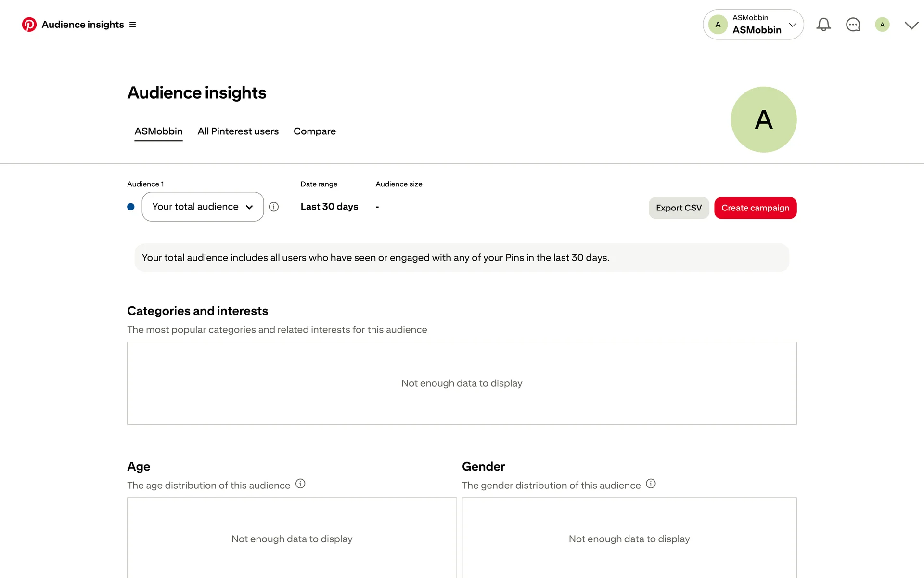Click the small profile avatar in header

pyautogui.click(x=882, y=25)
